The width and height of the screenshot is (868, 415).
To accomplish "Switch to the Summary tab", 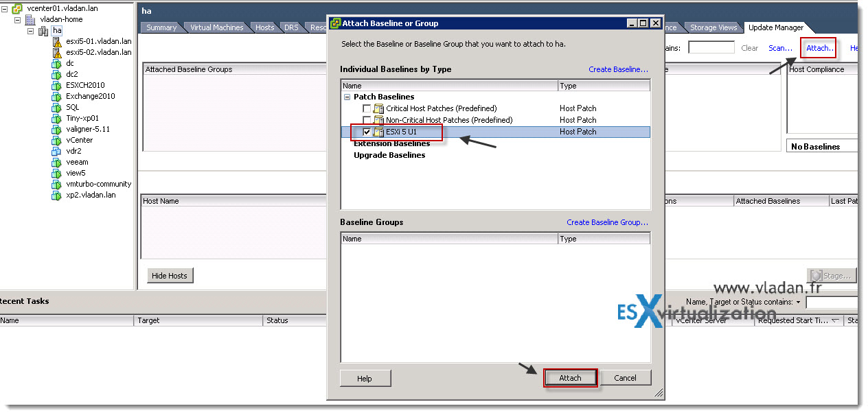I will [x=161, y=27].
